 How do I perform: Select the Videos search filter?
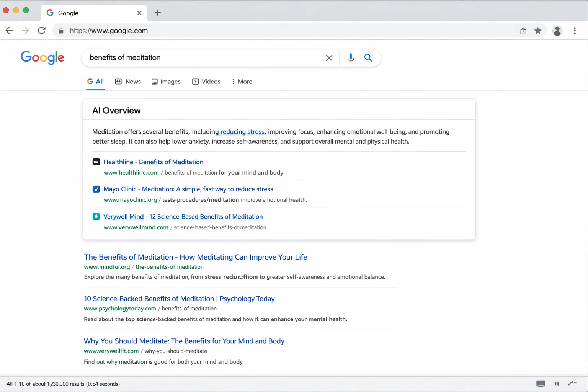coord(206,82)
